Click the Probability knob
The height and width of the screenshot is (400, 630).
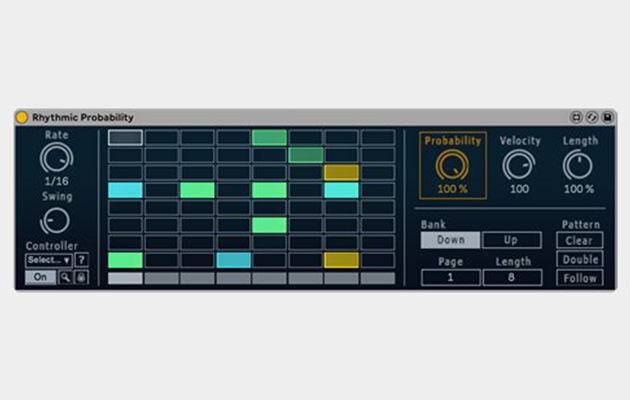(453, 167)
